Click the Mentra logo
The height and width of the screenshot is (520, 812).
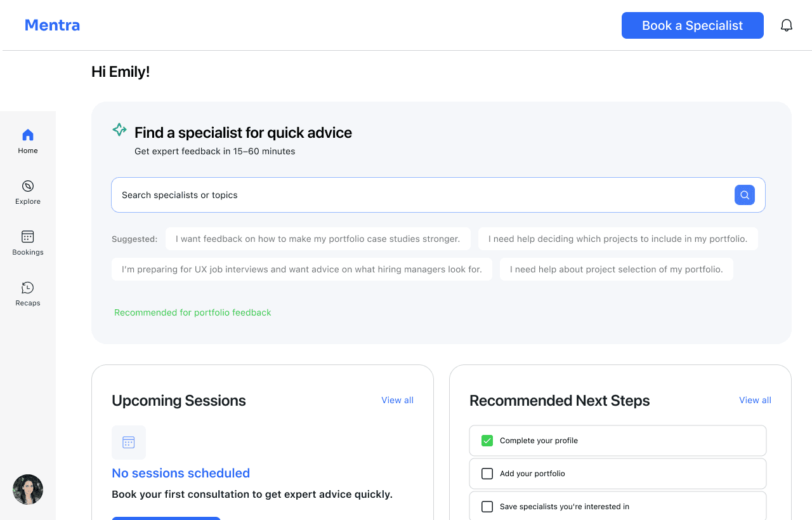(x=52, y=25)
